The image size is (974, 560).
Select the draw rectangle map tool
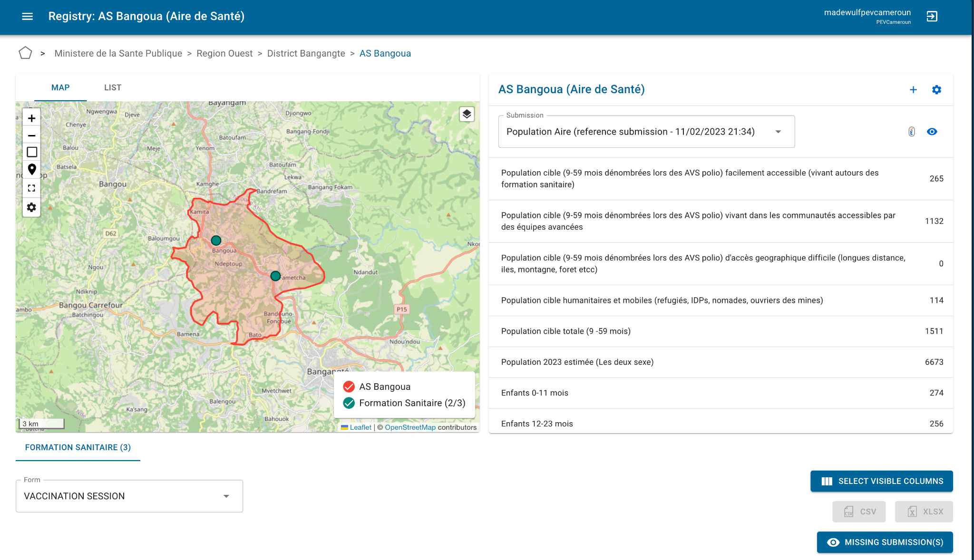(32, 152)
